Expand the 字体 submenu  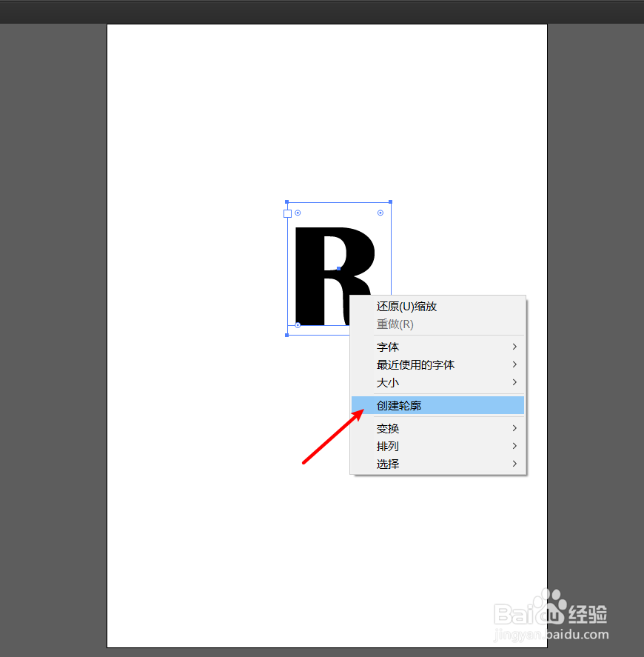pyautogui.click(x=388, y=347)
